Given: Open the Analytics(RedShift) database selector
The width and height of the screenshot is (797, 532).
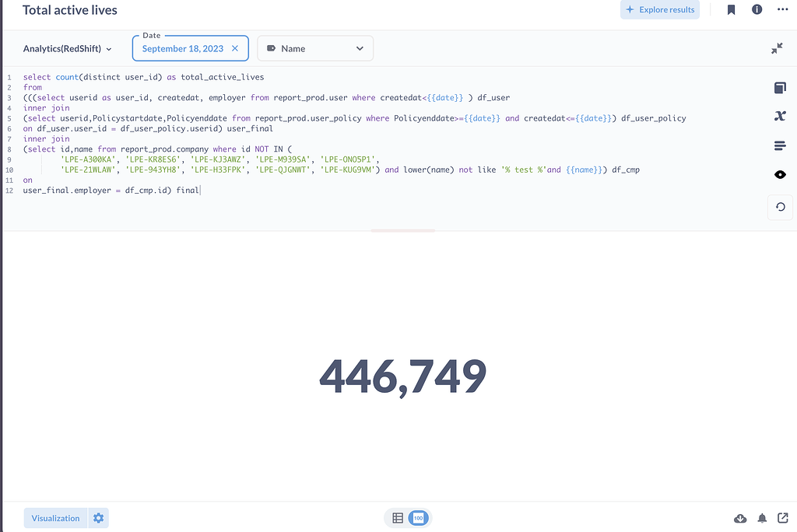Looking at the screenshot, I should [x=68, y=48].
